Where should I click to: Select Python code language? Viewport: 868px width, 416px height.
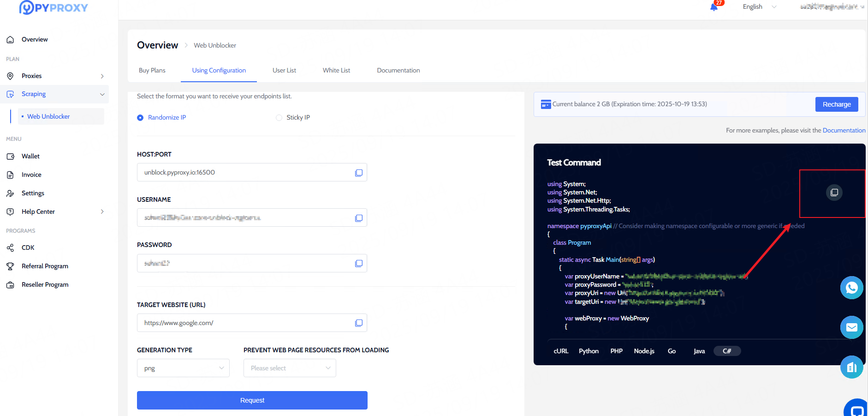(x=589, y=351)
